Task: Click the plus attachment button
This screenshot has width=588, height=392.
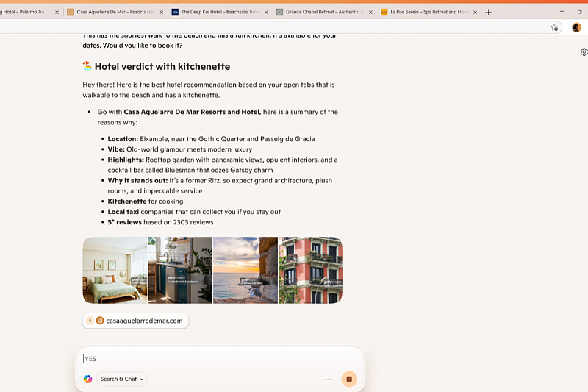Action: [x=329, y=379]
